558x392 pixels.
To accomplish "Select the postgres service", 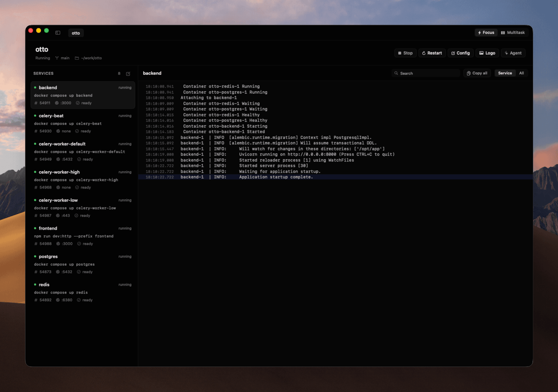I will 83,264.
